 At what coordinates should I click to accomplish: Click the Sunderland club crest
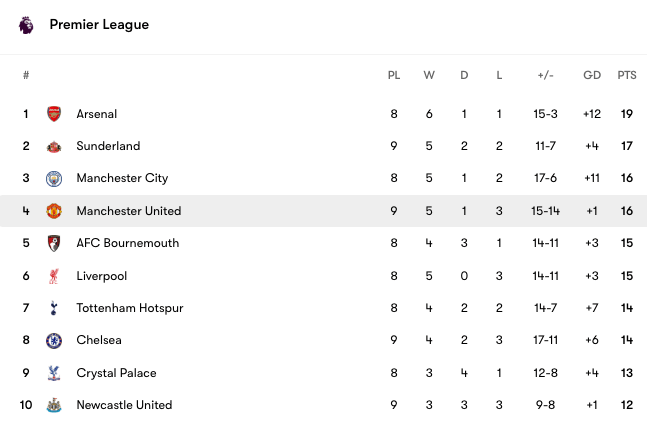coord(54,146)
